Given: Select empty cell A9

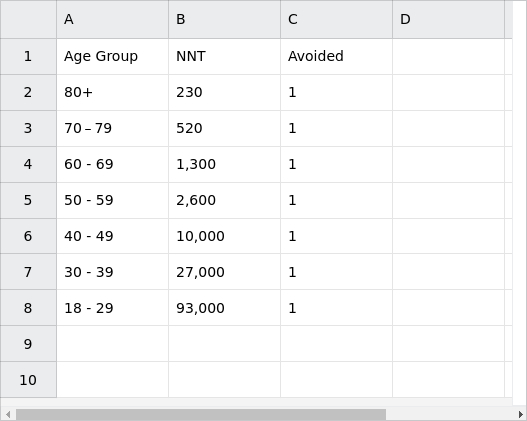Looking at the screenshot, I should pyautogui.click(x=113, y=344).
